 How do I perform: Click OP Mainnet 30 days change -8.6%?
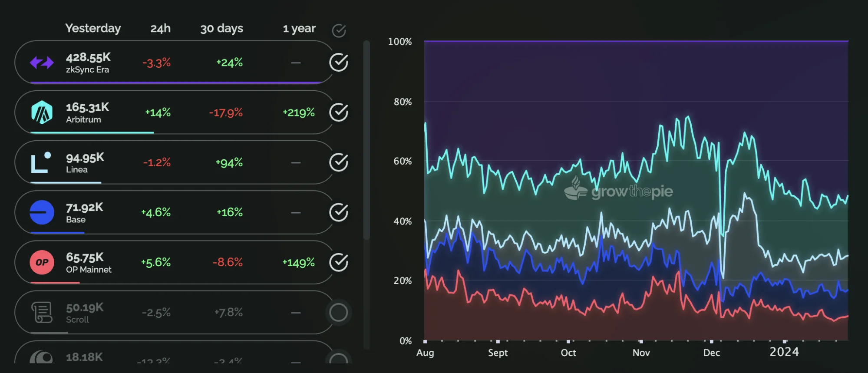(228, 262)
